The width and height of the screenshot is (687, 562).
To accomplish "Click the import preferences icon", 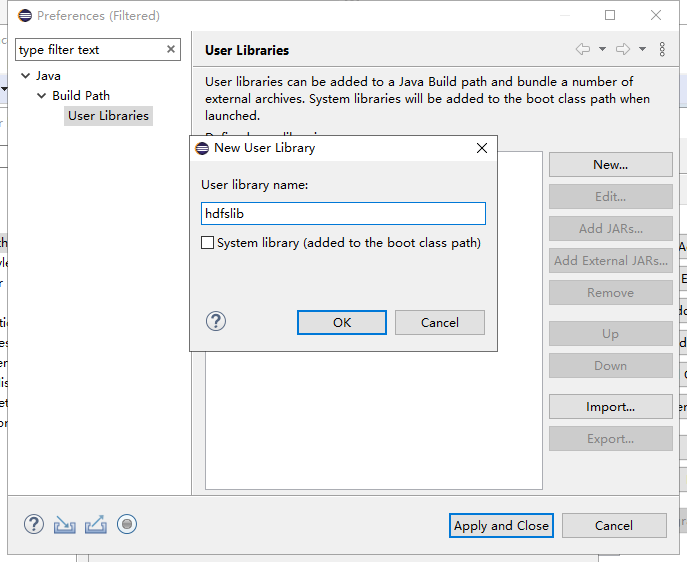I will (x=65, y=524).
